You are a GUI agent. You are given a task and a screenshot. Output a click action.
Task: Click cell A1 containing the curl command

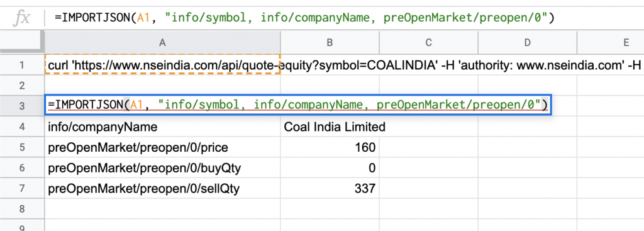(163, 65)
